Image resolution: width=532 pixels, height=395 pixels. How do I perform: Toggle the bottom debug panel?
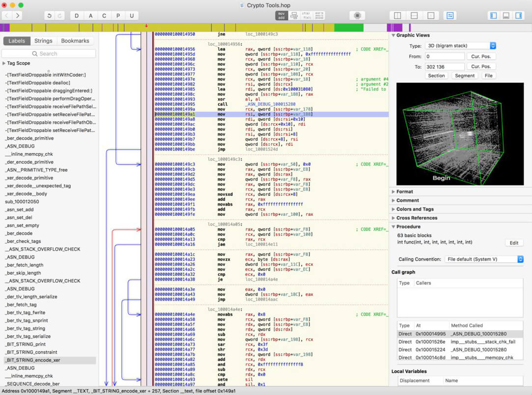506,16
